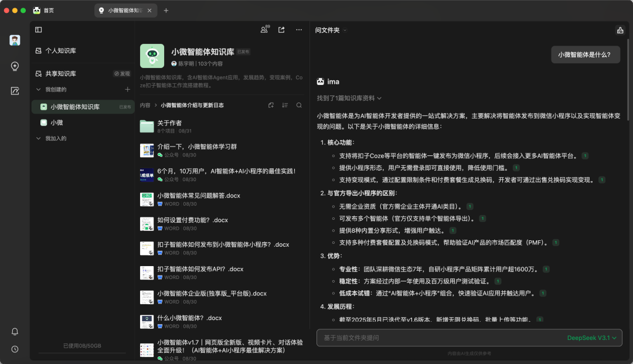The height and width of the screenshot is (364, 633).
Task: Open the AI chat lightbulb icon
Action: tap(15, 66)
